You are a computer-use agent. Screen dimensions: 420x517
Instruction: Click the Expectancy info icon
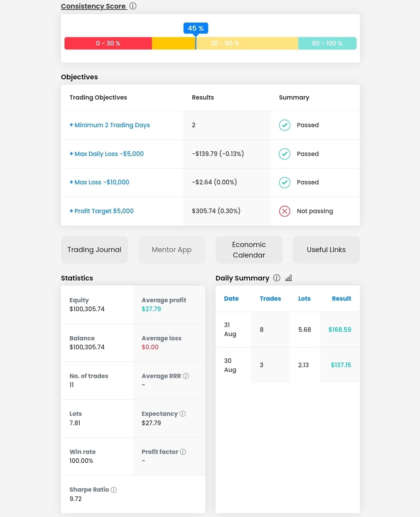(x=183, y=414)
